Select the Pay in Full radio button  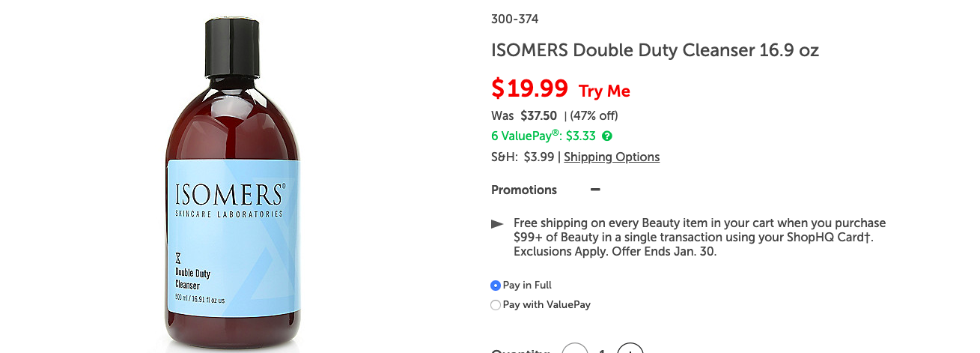[496, 286]
